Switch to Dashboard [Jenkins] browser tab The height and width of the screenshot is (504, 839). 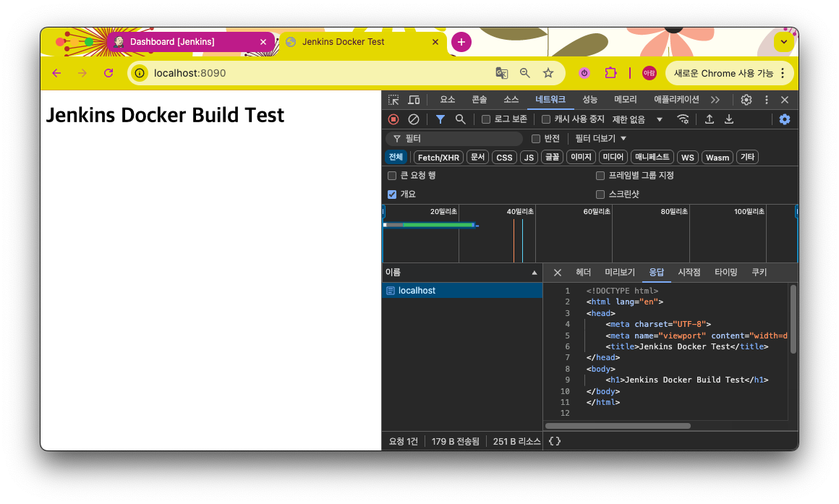click(x=191, y=42)
